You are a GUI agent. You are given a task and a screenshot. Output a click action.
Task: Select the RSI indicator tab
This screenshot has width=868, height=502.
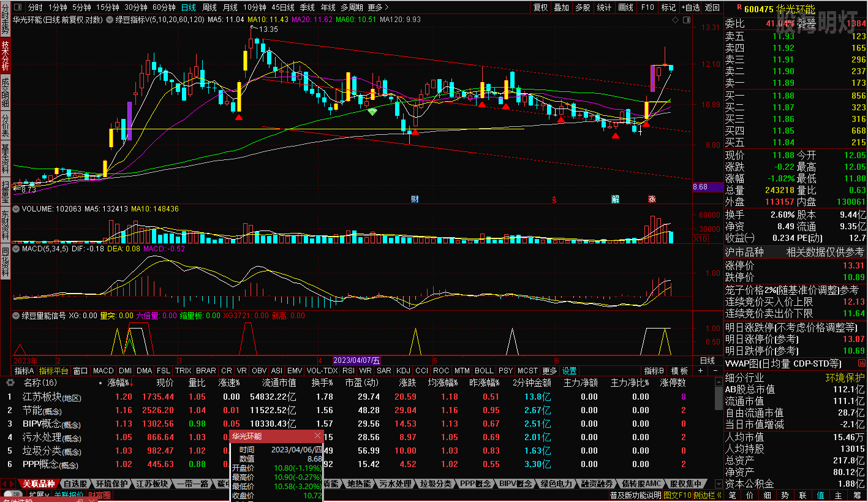coord(349,371)
